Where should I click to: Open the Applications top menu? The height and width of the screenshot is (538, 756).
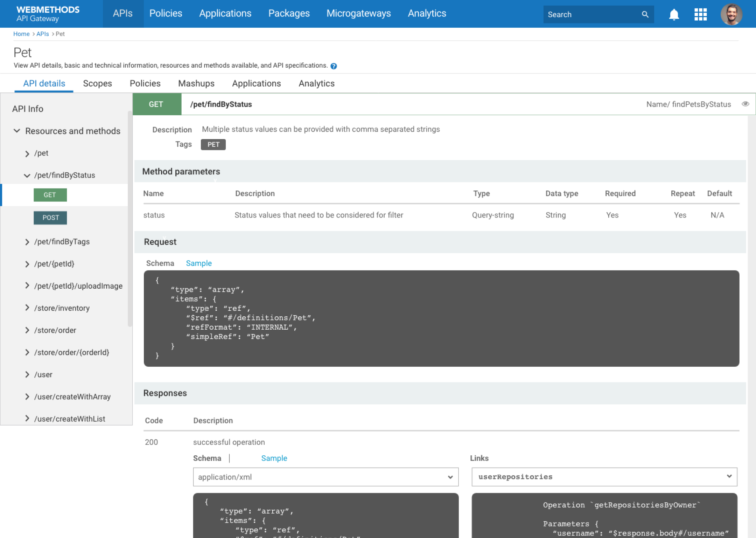click(x=225, y=14)
